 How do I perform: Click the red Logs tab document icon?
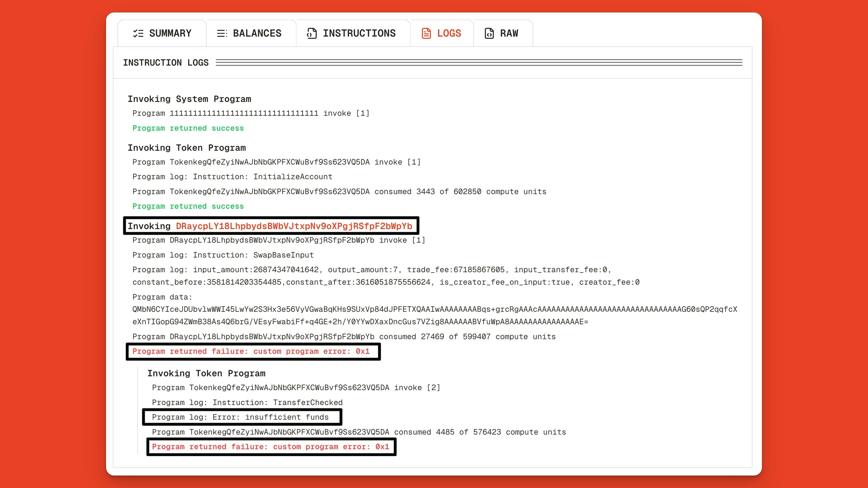pos(427,33)
